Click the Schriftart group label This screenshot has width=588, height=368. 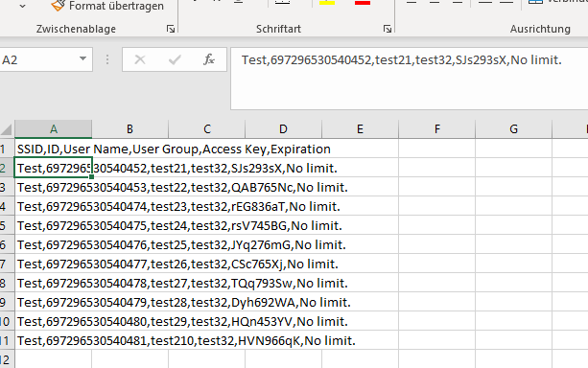[x=278, y=29]
